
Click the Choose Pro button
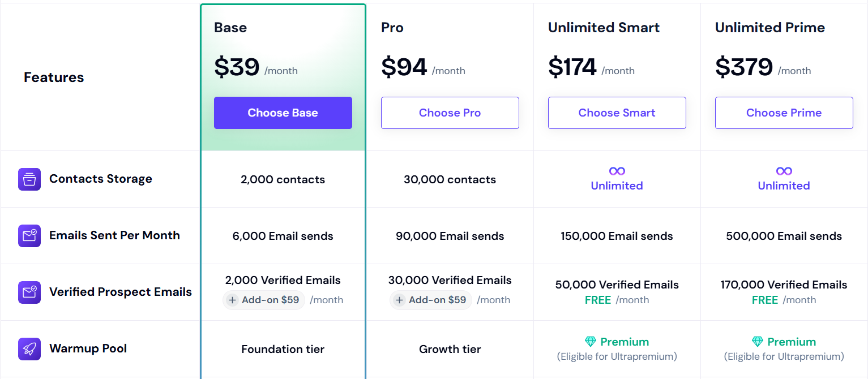pyautogui.click(x=450, y=113)
